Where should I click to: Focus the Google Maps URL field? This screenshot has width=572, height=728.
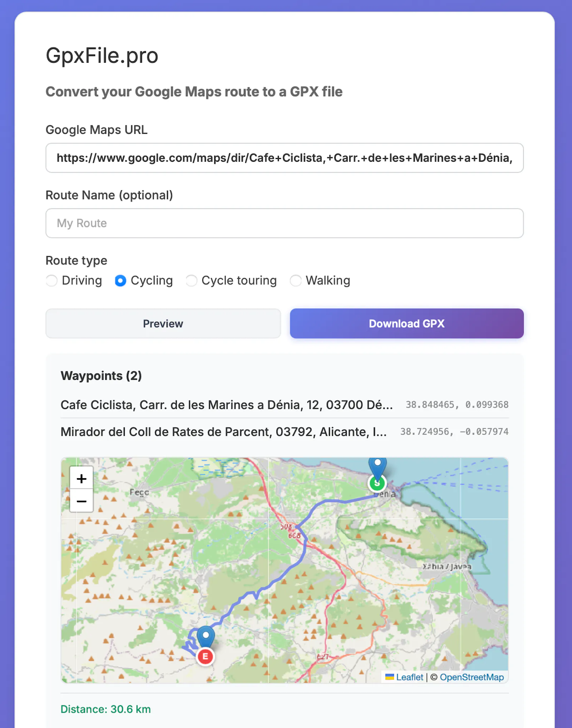(285, 158)
